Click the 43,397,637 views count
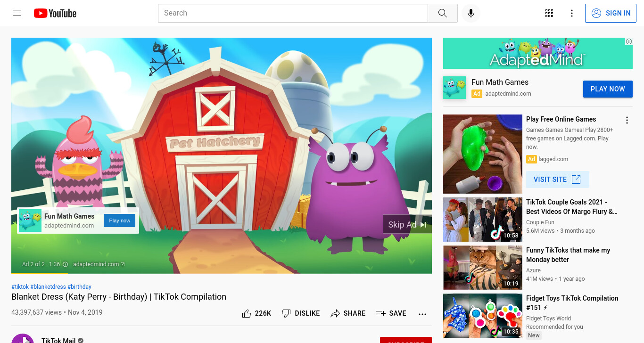The height and width of the screenshot is (343, 644). [x=37, y=312]
